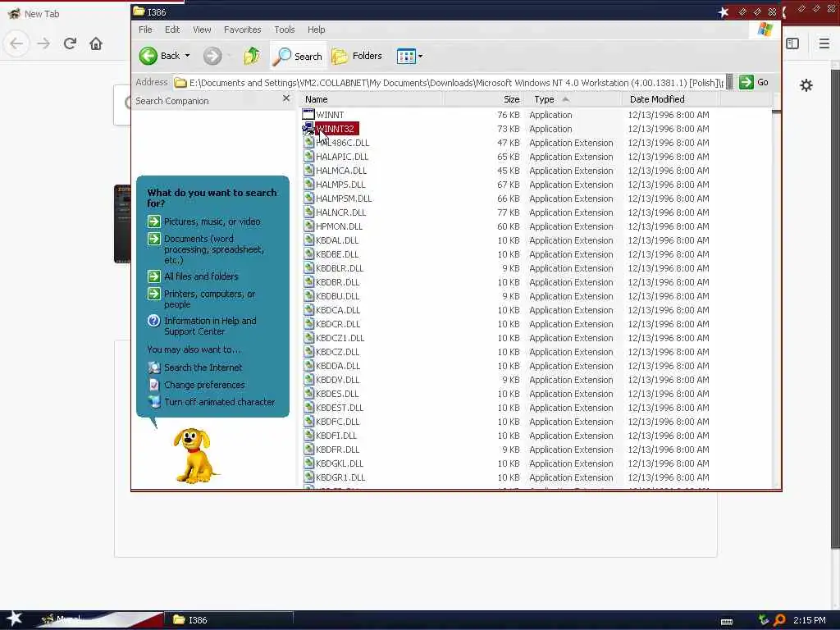The image size is (840, 630).
Task: Select the KBDAL.DLL file icon
Action: pos(308,240)
